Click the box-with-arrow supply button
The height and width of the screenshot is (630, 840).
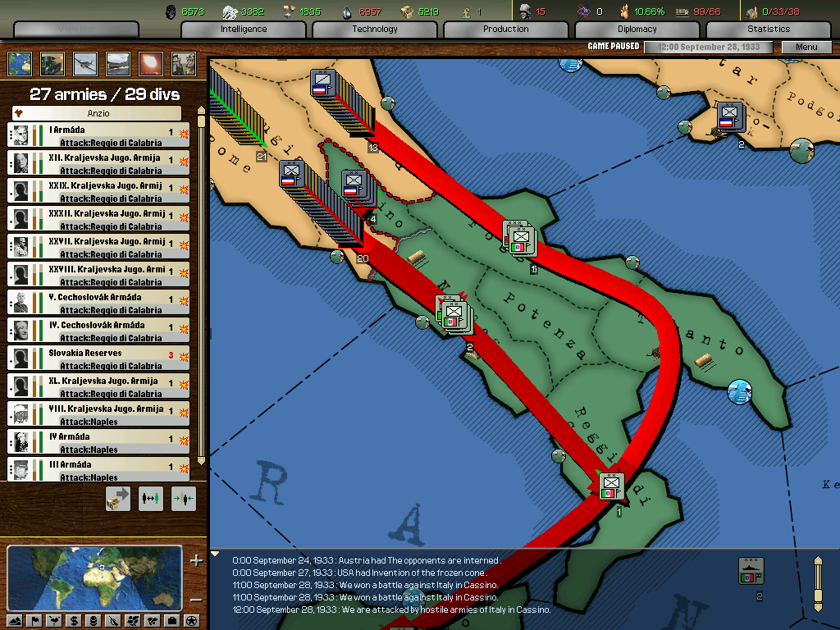click(x=118, y=499)
